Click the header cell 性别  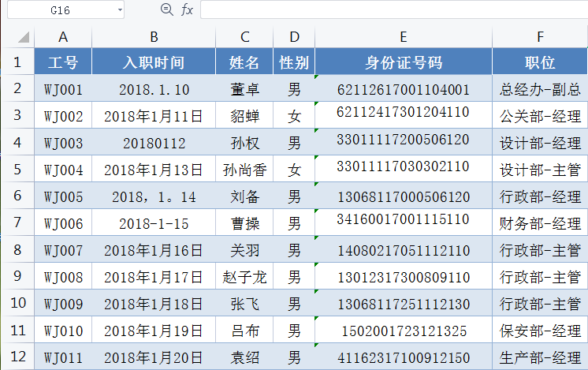tap(294, 62)
